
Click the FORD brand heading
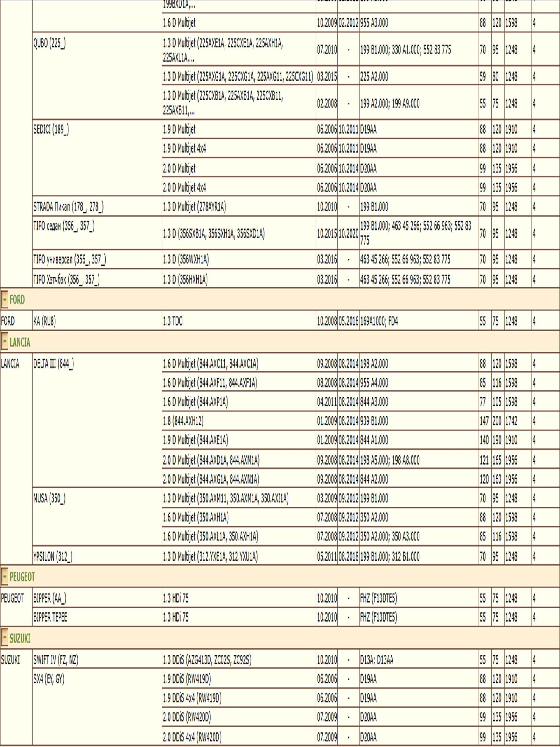coord(17,300)
